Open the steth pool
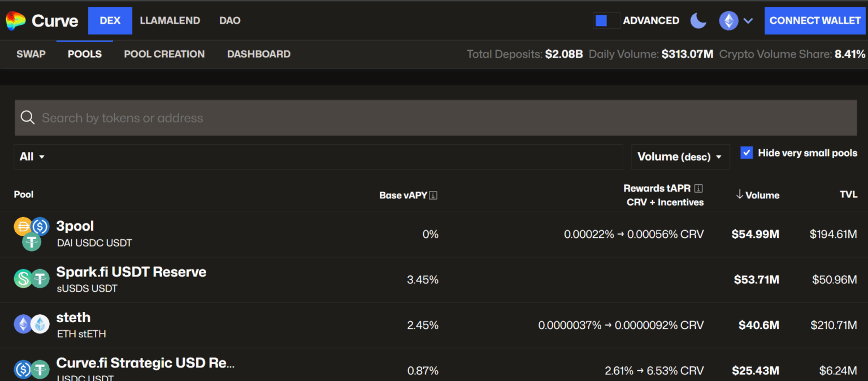Viewport: 868px width, 381px height. point(73,318)
